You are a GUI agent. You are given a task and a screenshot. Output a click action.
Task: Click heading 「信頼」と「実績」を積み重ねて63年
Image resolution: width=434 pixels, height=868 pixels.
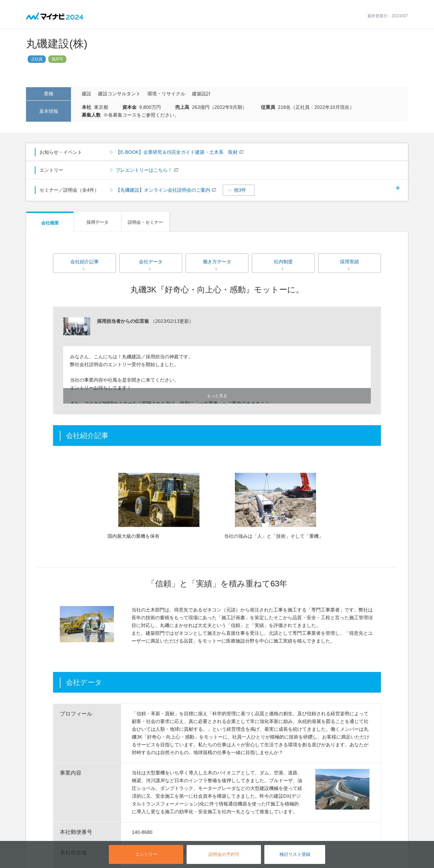tap(217, 584)
